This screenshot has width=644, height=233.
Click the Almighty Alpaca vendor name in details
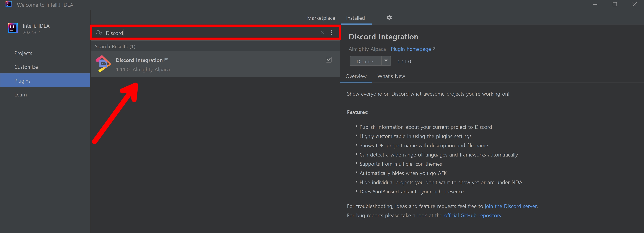367,49
